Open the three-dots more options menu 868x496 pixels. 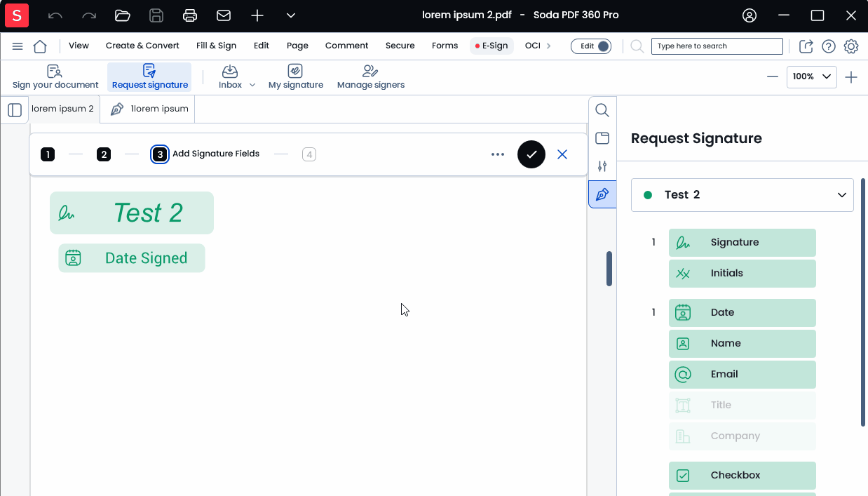(x=498, y=154)
